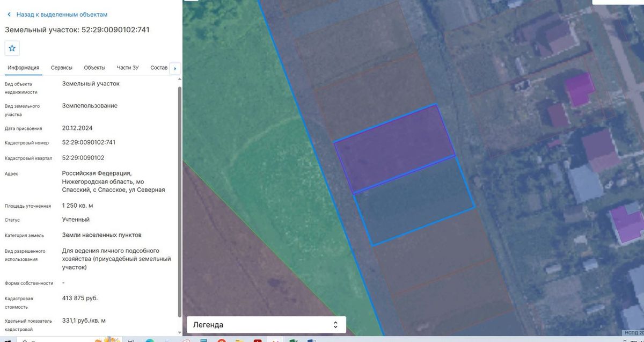Expand the Легенда dropdown
Screen dimensions: 644x342
pos(266,325)
